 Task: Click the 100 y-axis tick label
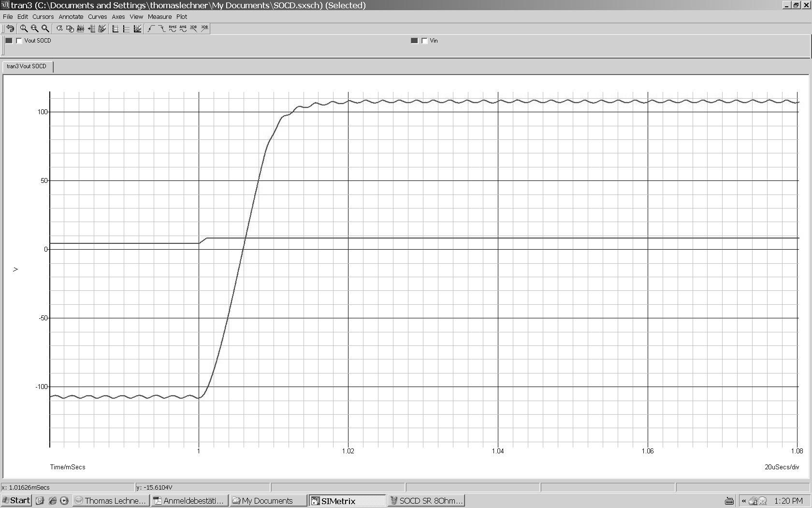point(43,112)
